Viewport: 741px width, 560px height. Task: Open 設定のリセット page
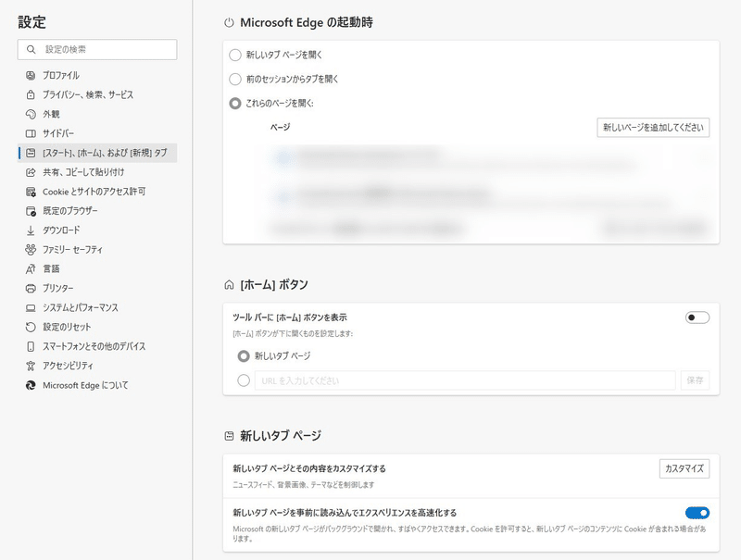[x=97, y=327]
